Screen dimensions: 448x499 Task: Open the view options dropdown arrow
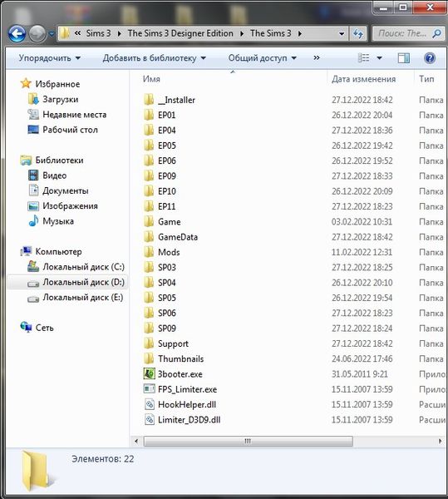(379, 58)
